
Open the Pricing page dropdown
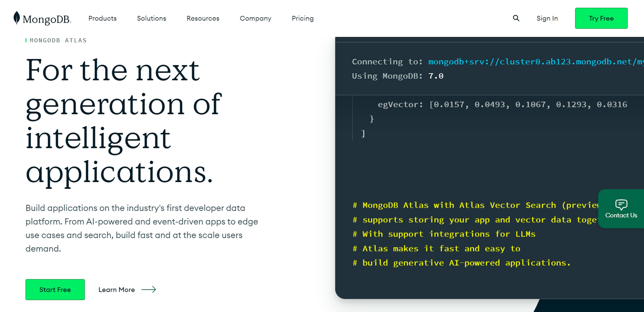[x=303, y=18]
